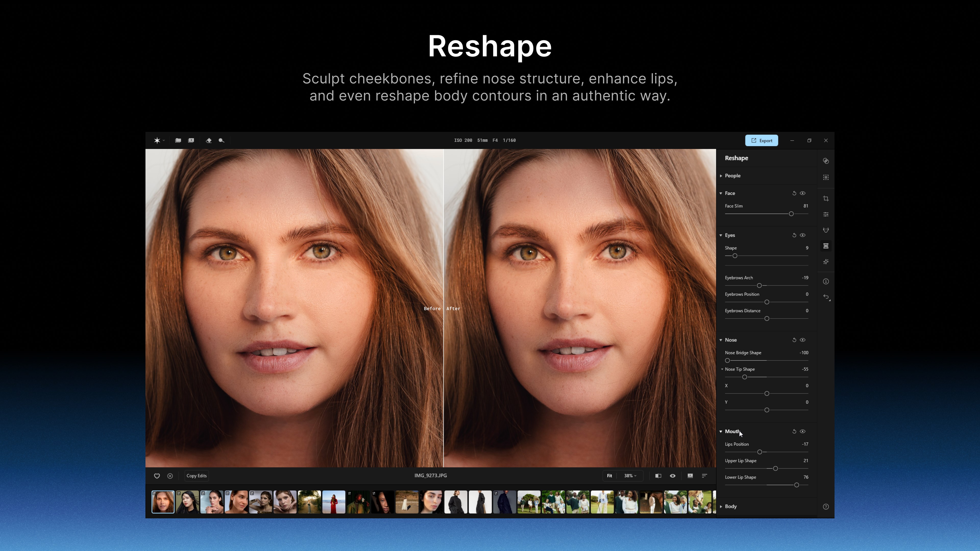Toggle visibility of the Nose section
Image resolution: width=980 pixels, height=551 pixels.
[802, 340]
